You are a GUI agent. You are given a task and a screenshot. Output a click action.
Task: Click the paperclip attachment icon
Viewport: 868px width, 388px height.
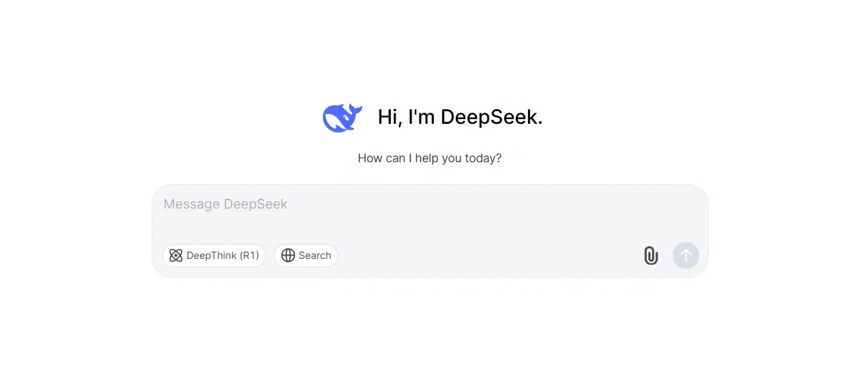[650, 256]
